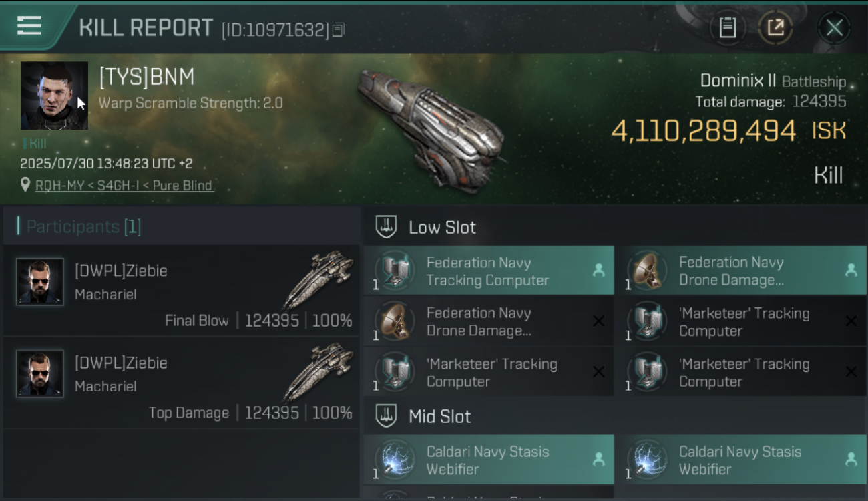Click the Low Slot section header icon
Image resolution: width=868 pixels, height=501 pixels.
pyautogui.click(x=386, y=226)
